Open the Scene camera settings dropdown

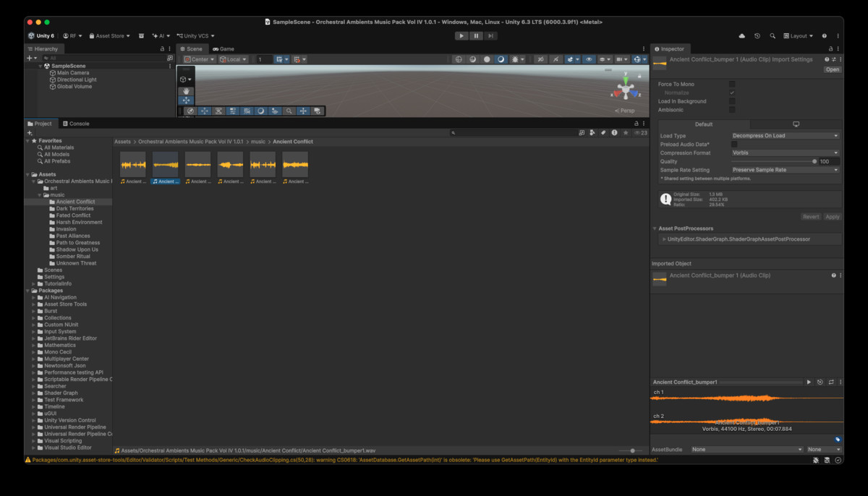tap(622, 59)
